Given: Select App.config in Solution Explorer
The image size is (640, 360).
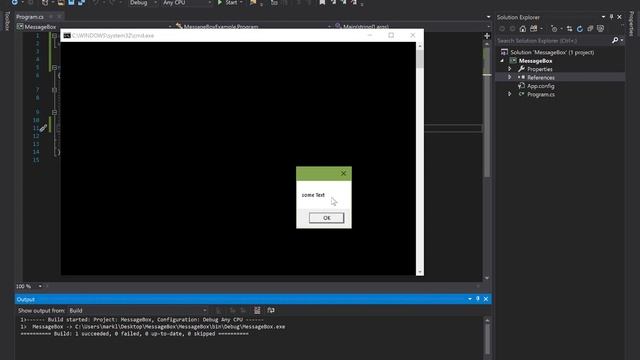Looking at the screenshot, I should pyautogui.click(x=540, y=86).
